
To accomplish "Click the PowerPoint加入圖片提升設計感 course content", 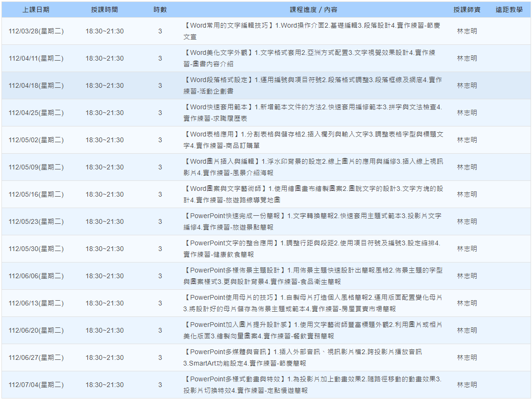I will pyautogui.click(x=313, y=330).
